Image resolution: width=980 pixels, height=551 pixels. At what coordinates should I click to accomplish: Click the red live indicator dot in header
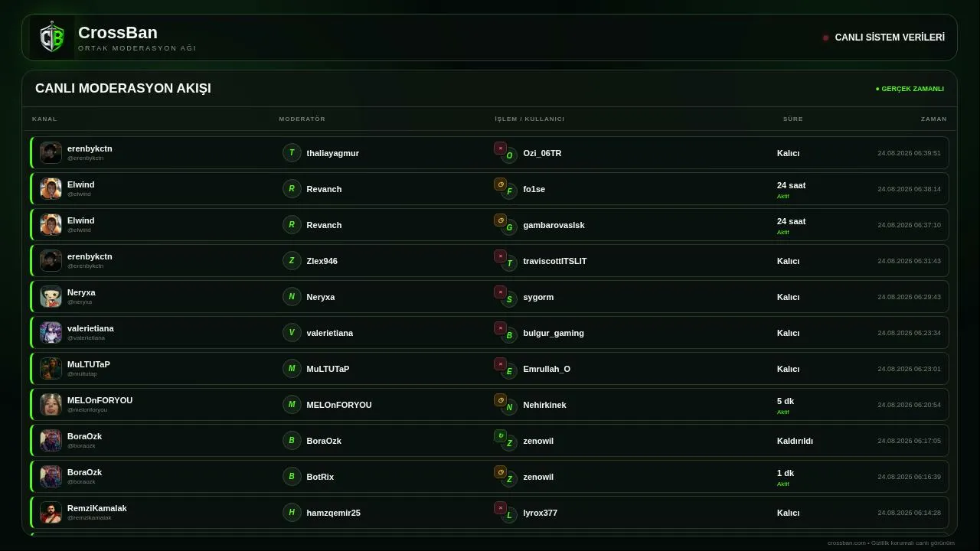[825, 37]
